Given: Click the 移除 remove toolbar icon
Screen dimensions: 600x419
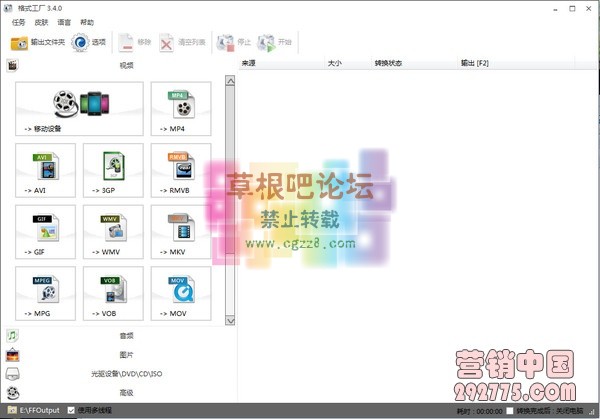Looking at the screenshot, I should click(x=126, y=42).
